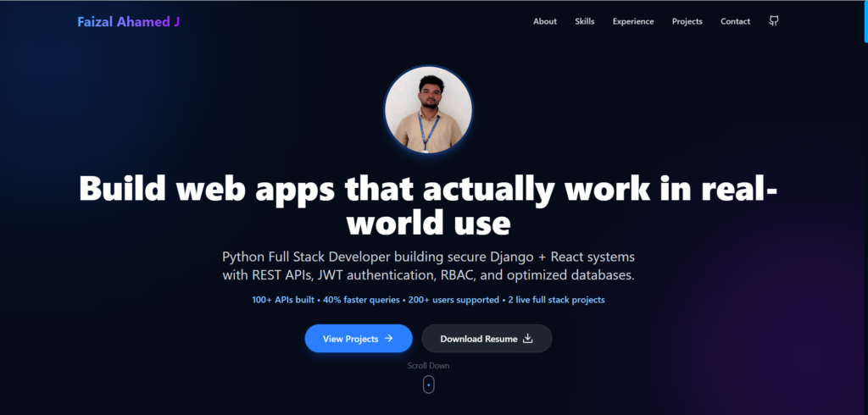Select the Contact nav item
The image size is (868, 415).
[x=735, y=21]
